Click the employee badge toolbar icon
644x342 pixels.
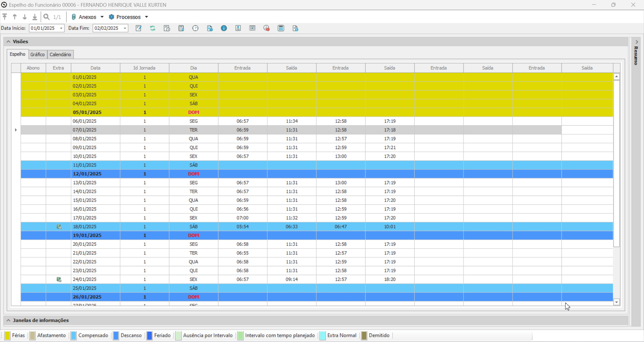238,28
